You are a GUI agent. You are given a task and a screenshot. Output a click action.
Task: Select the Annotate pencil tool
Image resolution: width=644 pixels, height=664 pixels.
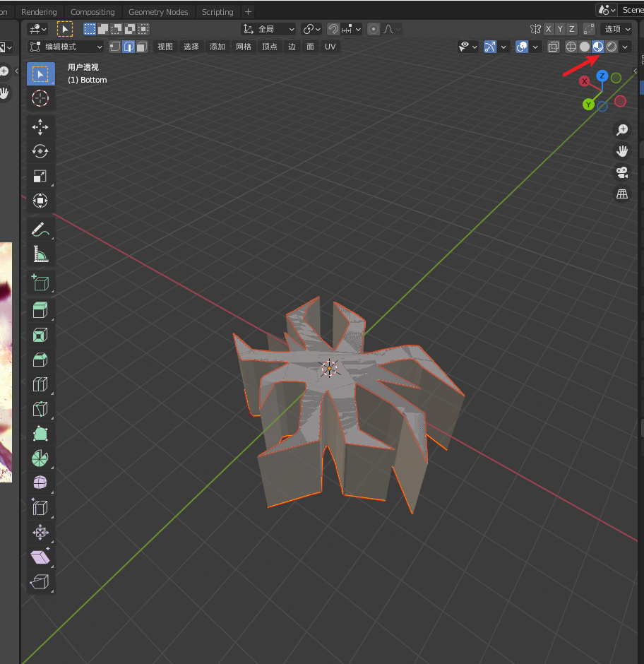coord(41,230)
